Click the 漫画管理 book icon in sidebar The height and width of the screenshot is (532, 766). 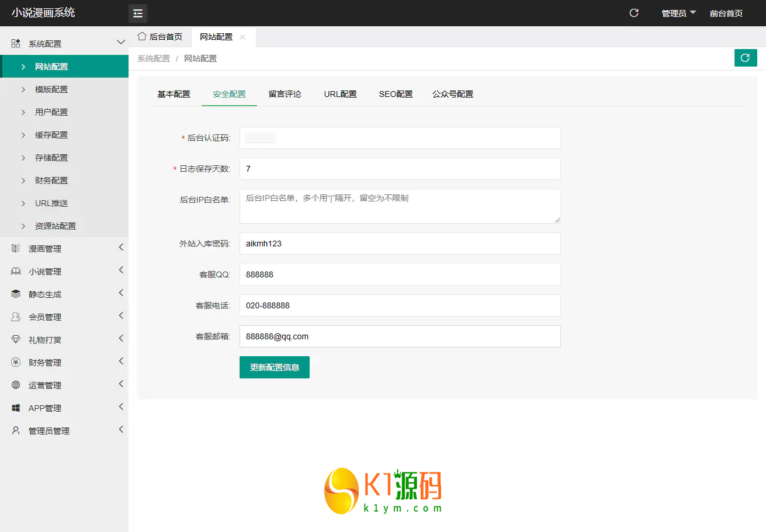tap(16, 249)
